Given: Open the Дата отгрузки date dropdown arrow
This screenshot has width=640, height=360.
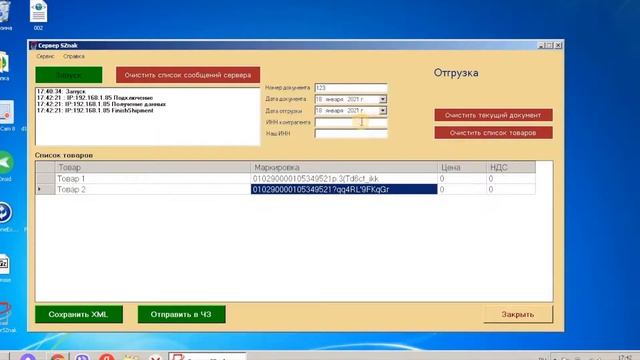Looking at the screenshot, I should (x=383, y=111).
